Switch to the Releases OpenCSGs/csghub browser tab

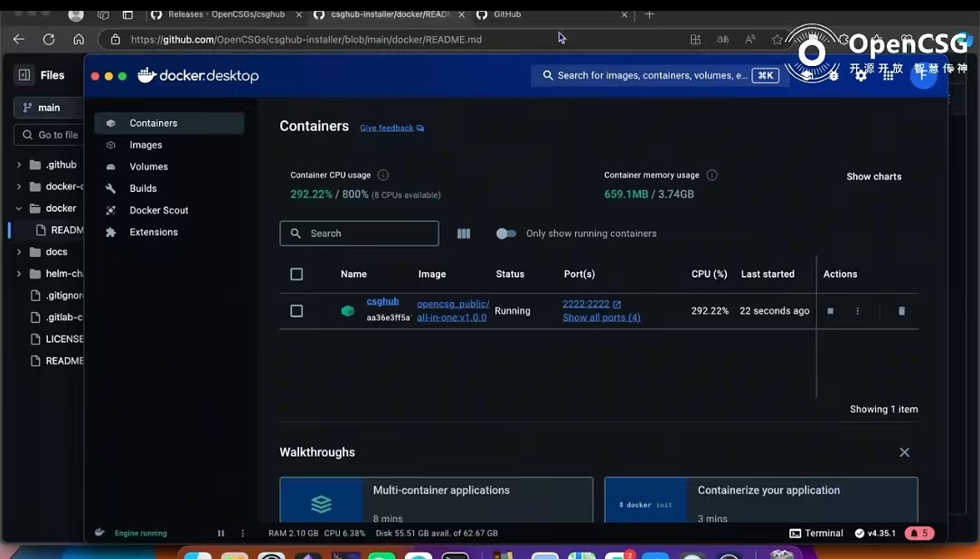[225, 14]
